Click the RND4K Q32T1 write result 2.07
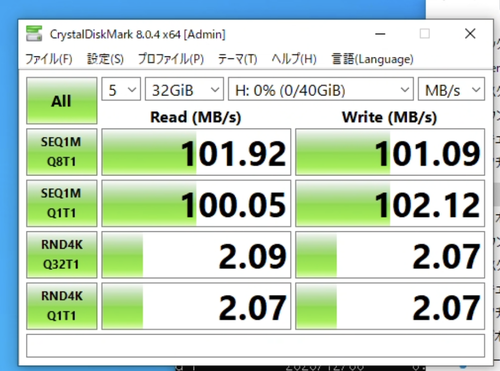 tap(390, 255)
